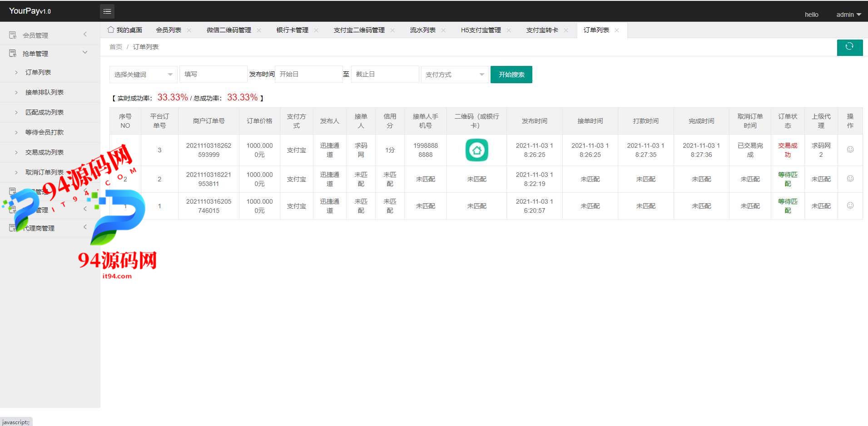Click the YourPay logo text
Viewport: 868px width, 426px height.
point(30,11)
